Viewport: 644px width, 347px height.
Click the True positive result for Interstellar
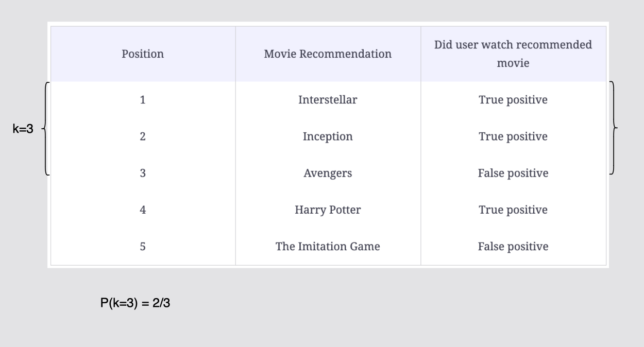coord(513,100)
